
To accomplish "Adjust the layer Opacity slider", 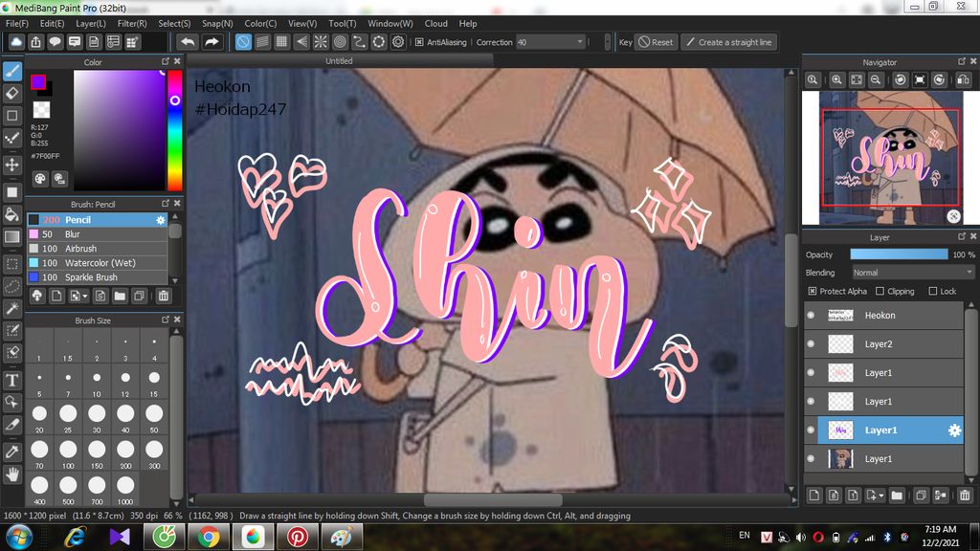I will pos(899,254).
